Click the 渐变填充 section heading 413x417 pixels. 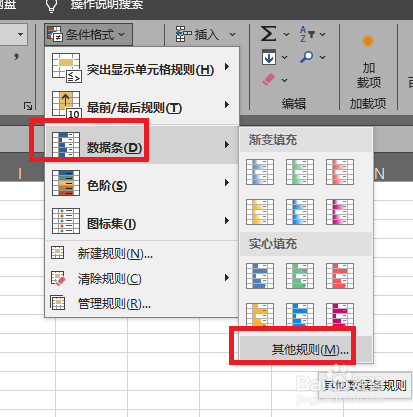(x=273, y=140)
